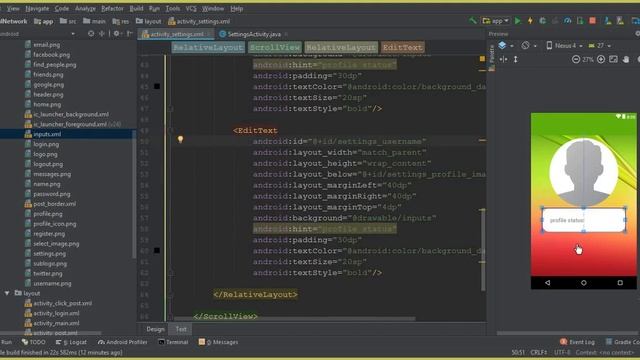Click the black color gutter square at line 60

point(157,251)
